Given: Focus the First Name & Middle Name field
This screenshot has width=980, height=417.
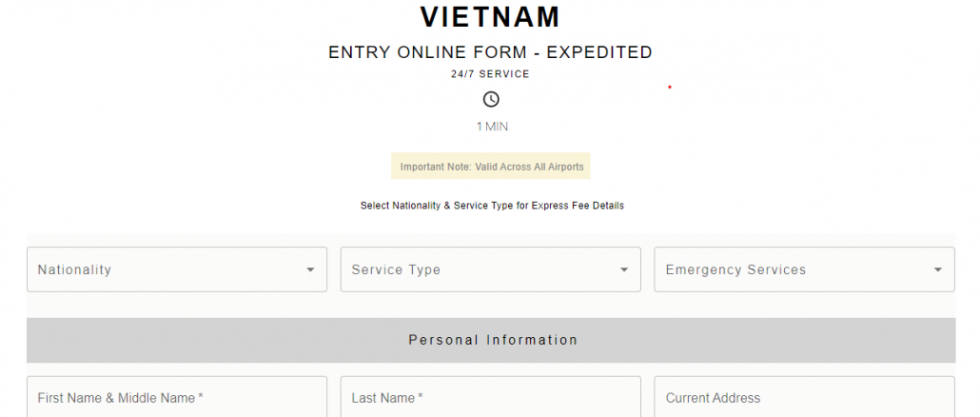Looking at the screenshot, I should (176, 398).
